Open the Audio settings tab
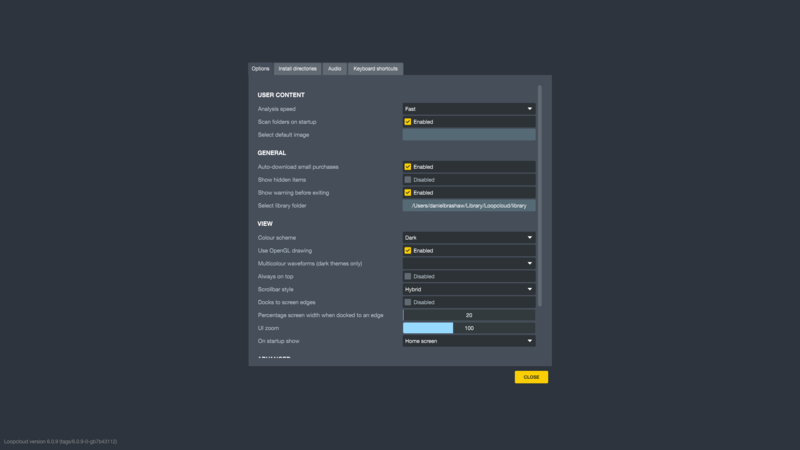This screenshot has width=800, height=450. click(334, 69)
